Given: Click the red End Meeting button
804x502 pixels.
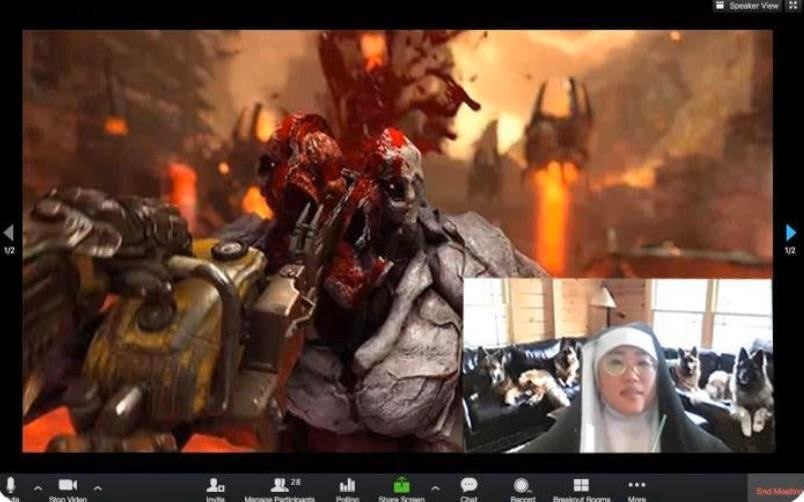Looking at the screenshot, I should 776,491.
